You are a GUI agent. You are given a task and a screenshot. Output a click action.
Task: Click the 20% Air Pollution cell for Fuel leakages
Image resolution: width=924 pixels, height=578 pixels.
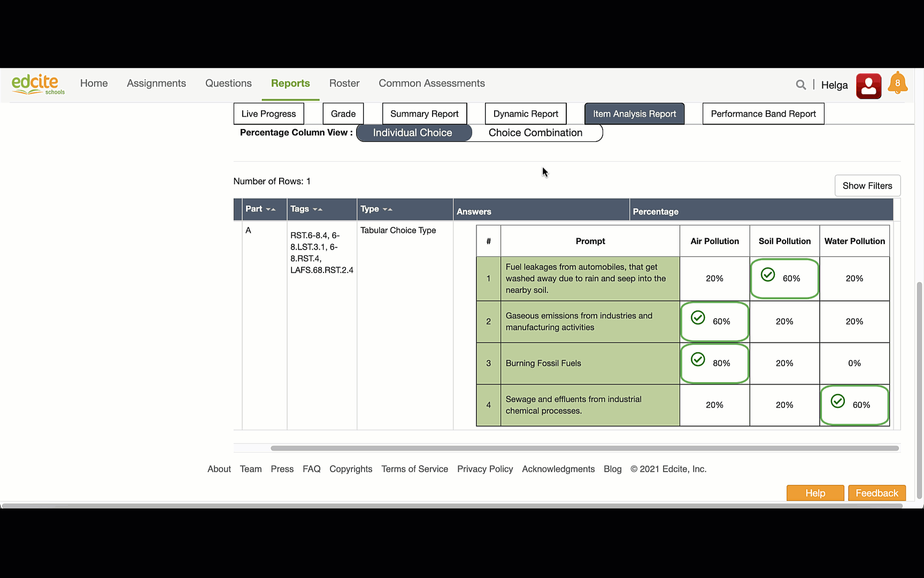[714, 279]
